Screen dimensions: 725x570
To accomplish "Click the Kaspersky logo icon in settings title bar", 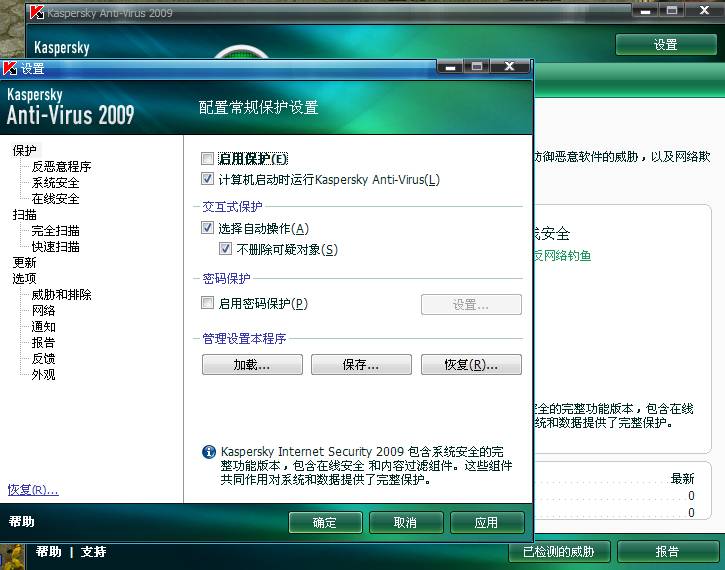I will (x=10, y=68).
